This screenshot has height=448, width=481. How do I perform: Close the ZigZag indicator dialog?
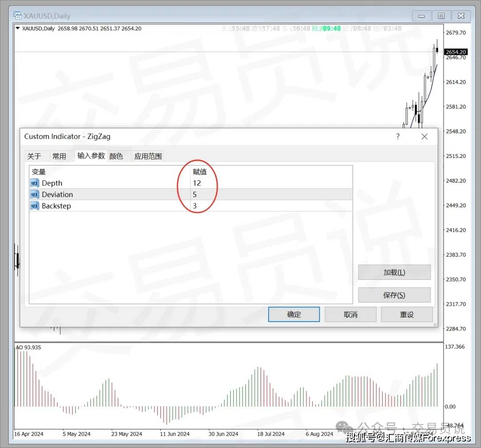(x=424, y=137)
